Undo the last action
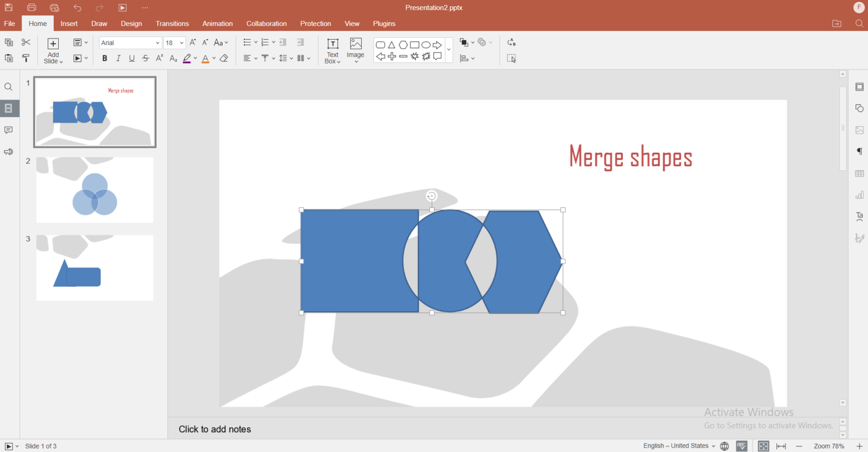Image resolution: width=868 pixels, height=452 pixels. 77,8
